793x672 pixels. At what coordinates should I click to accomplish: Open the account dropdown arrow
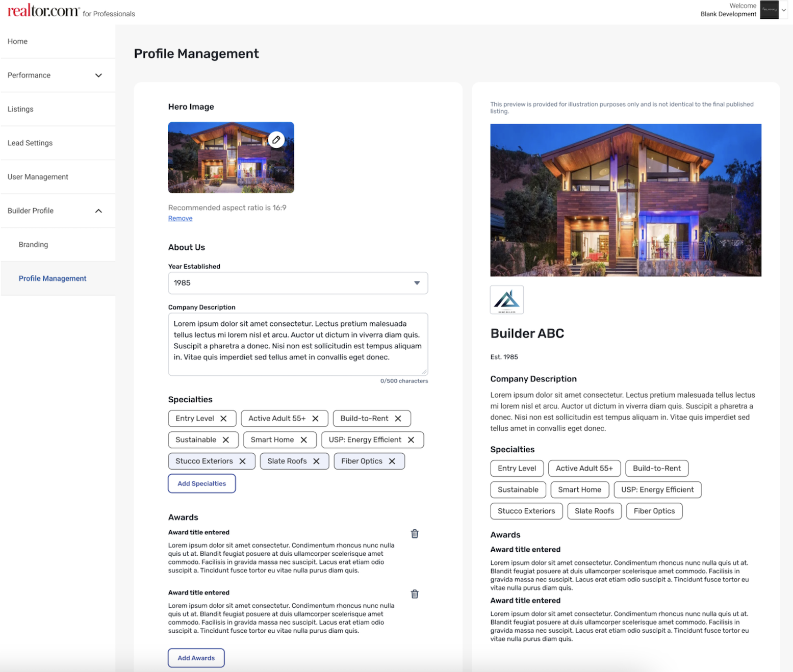784,10
